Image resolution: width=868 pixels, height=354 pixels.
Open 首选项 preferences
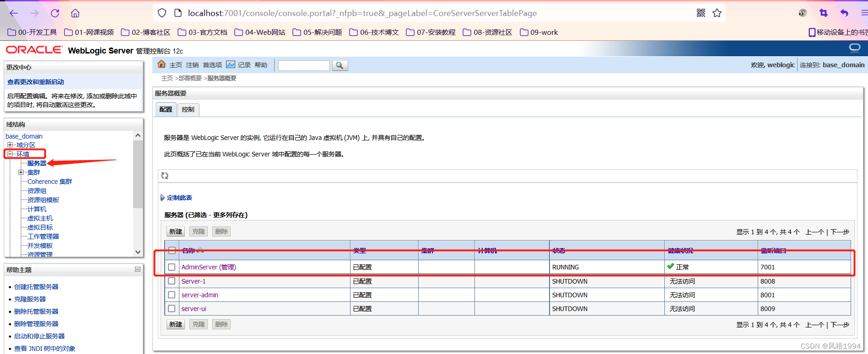click(x=212, y=65)
